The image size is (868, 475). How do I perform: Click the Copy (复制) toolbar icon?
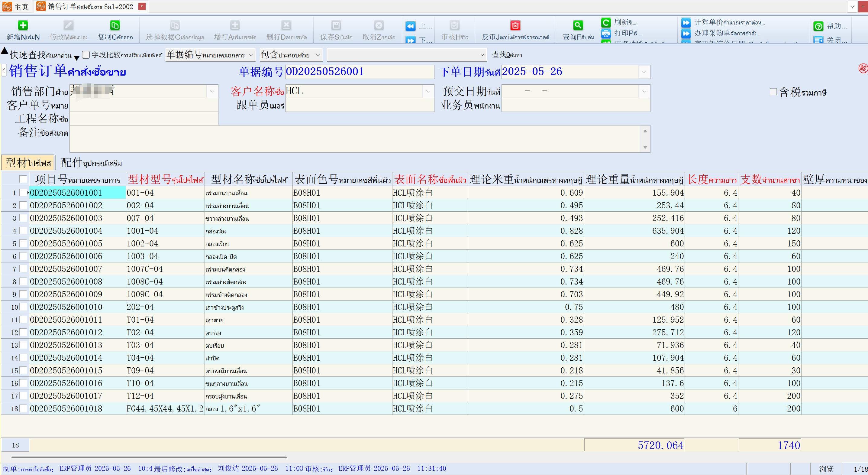[115, 25]
